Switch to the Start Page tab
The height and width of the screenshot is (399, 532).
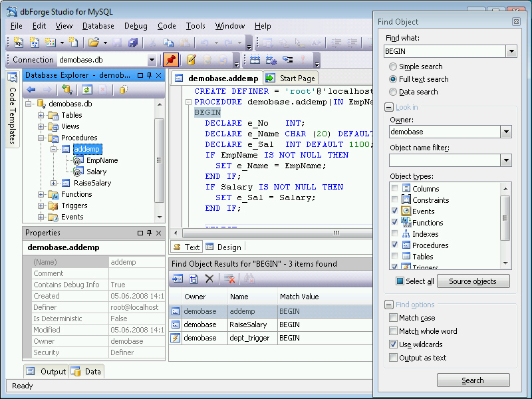click(x=291, y=78)
